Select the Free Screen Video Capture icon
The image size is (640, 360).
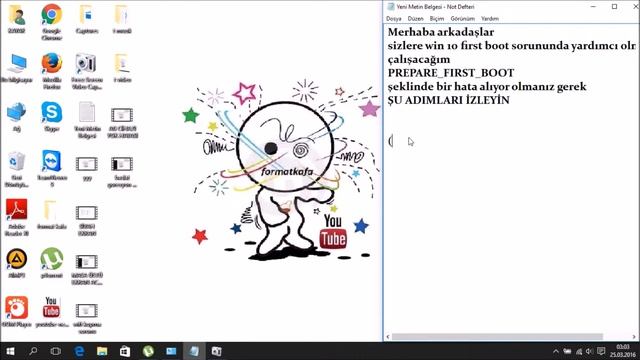click(x=87, y=70)
